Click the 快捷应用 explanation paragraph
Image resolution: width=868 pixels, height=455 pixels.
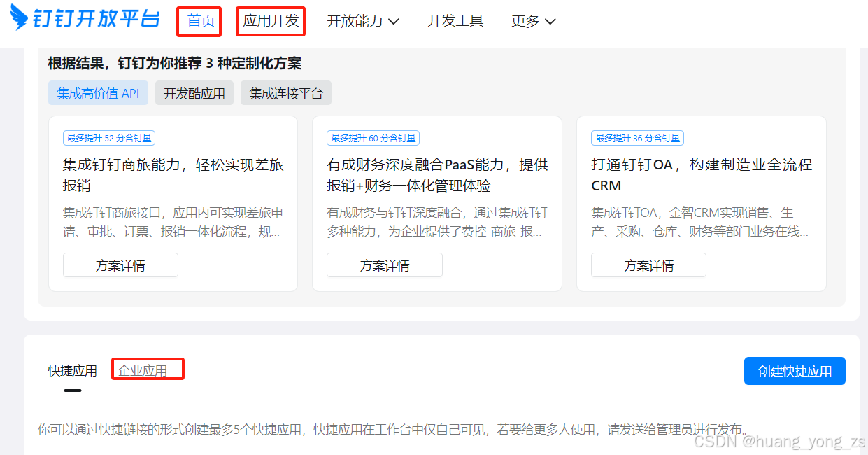pyautogui.click(x=394, y=430)
